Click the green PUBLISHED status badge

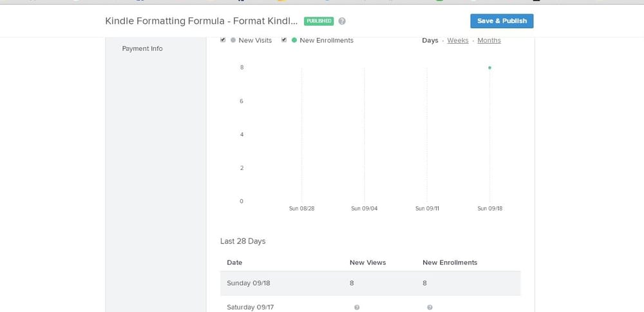pyautogui.click(x=319, y=21)
